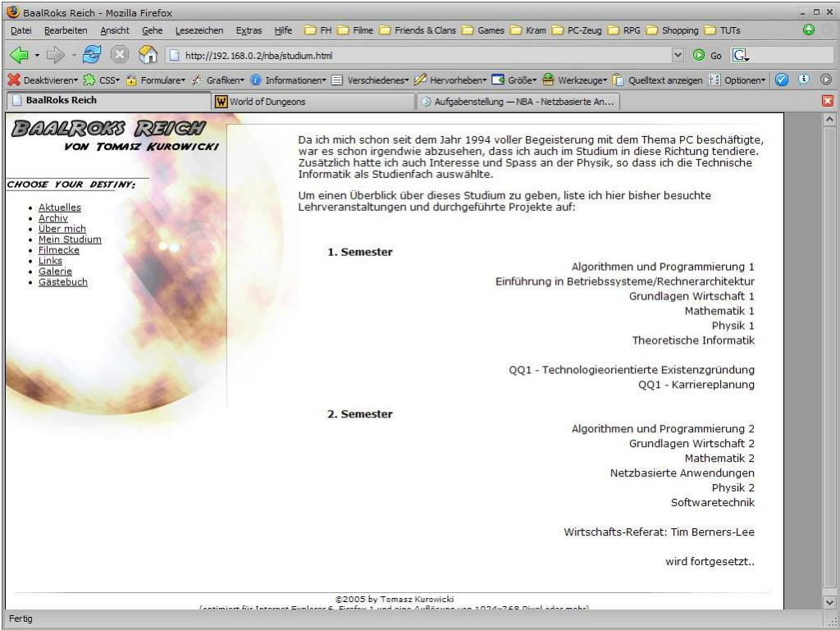
Task: Click the green icon right of the TUTs folder
Action: point(809,30)
